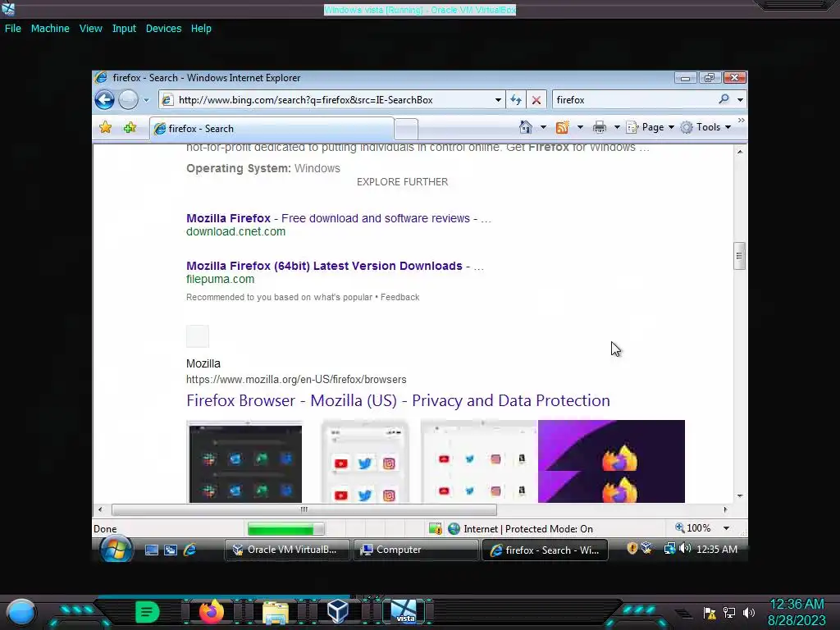This screenshot has height=630, width=840.
Task: Expand the Feeds dropdown arrow
Action: (x=580, y=127)
